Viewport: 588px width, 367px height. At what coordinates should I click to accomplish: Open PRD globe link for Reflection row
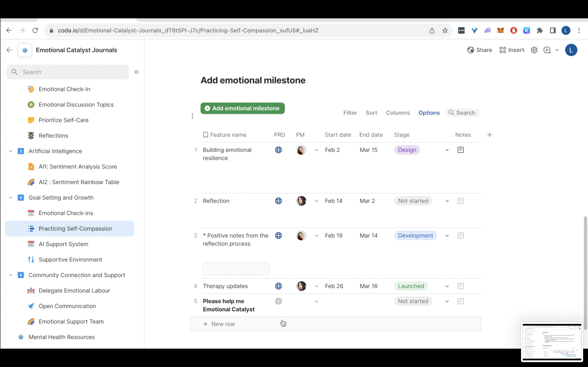click(x=278, y=201)
